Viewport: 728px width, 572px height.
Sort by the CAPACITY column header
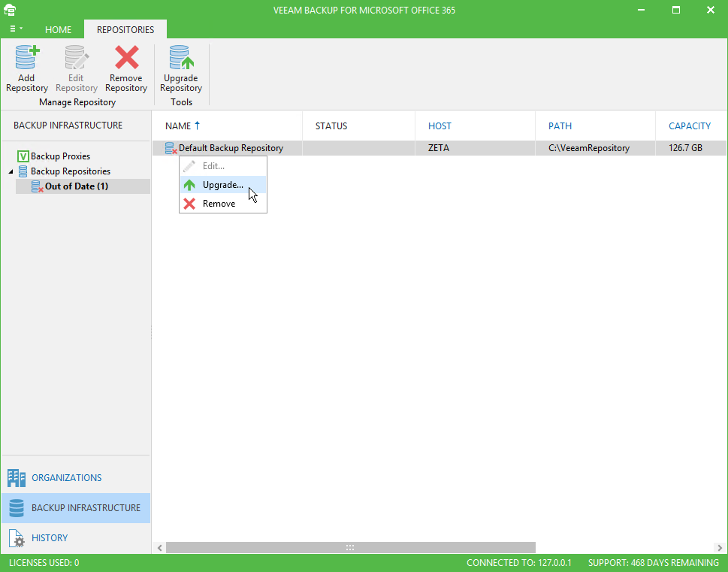(x=690, y=126)
